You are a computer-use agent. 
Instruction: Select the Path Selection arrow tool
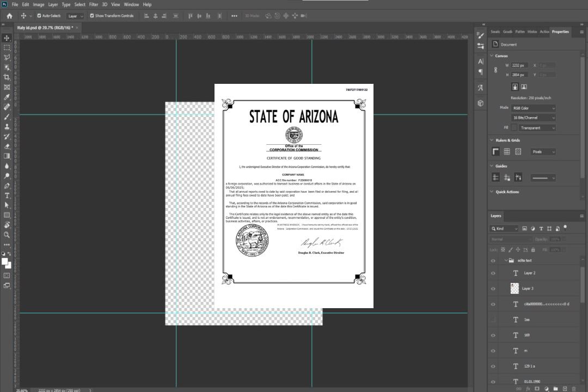[7, 205]
